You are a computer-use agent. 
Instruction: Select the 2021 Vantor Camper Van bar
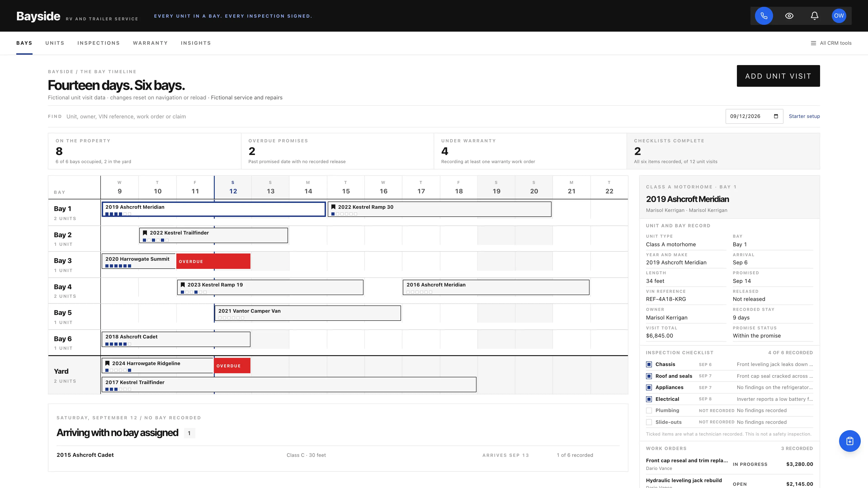pyautogui.click(x=308, y=313)
